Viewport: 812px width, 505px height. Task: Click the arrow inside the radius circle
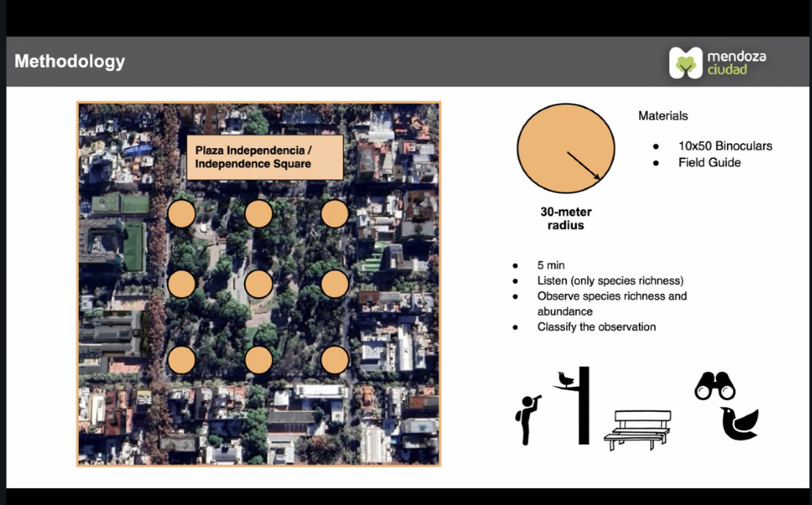pyautogui.click(x=584, y=166)
